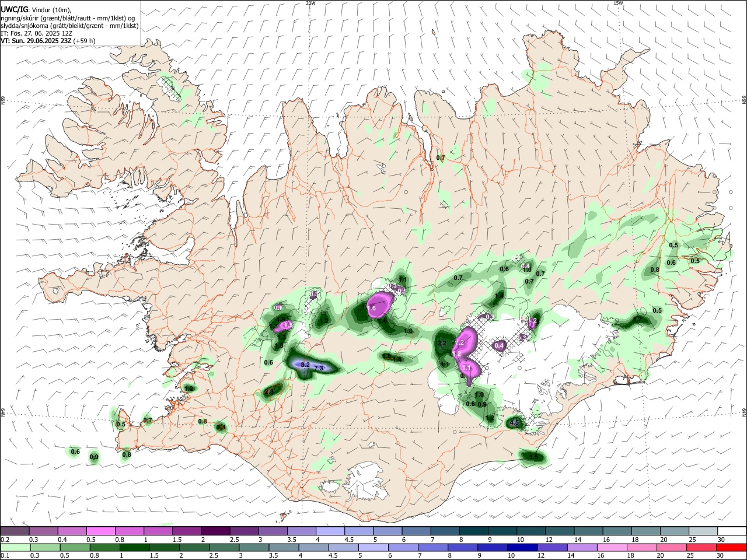Click the 'IT: Fös. 27. 06. 2025 12Z' line
Viewport: 747px width, 560px height.
pos(37,33)
